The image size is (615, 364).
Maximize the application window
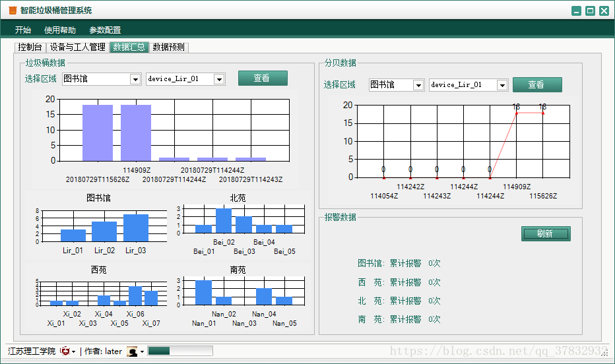pos(590,11)
